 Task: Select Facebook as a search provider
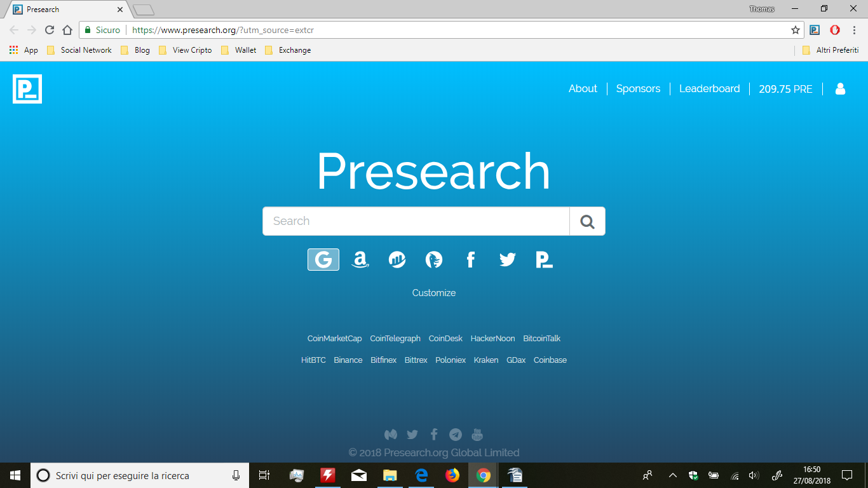[x=471, y=259]
